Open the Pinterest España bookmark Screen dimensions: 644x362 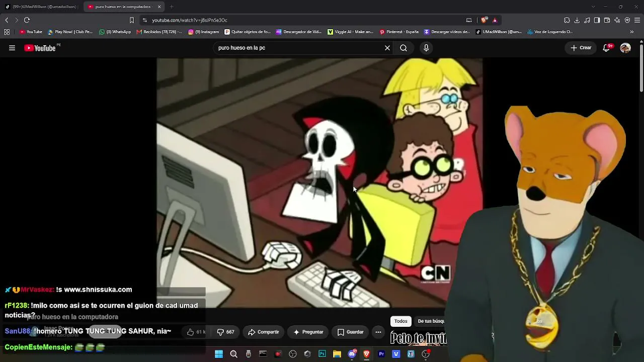point(399,32)
